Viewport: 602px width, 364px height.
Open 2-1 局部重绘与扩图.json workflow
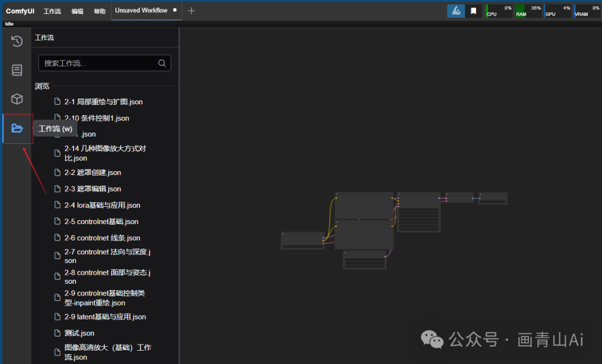[105, 102]
